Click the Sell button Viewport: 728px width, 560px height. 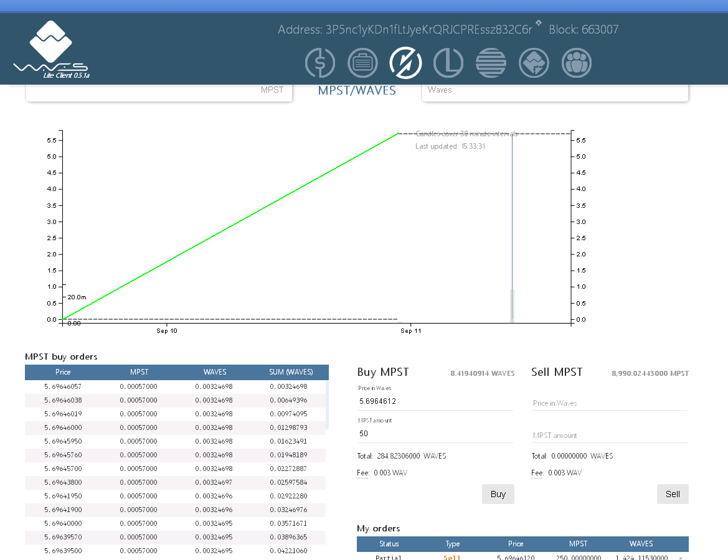pos(673,494)
